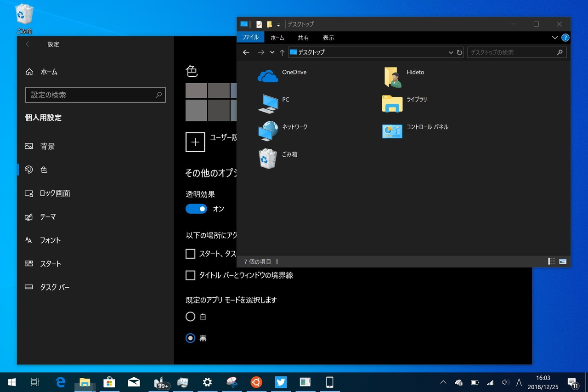Open コントロール パネル from Explorer

[x=415, y=131]
